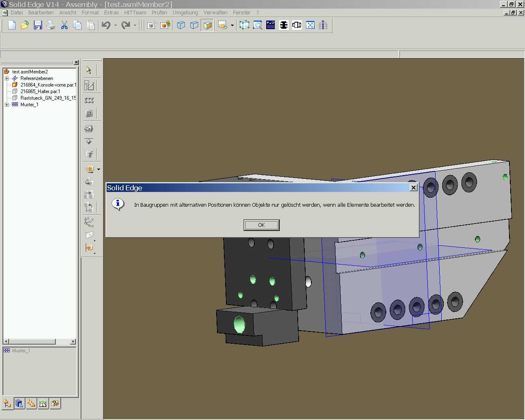Open the Sensors gauge tab icon
The image size is (525, 420).
[x=43, y=404]
